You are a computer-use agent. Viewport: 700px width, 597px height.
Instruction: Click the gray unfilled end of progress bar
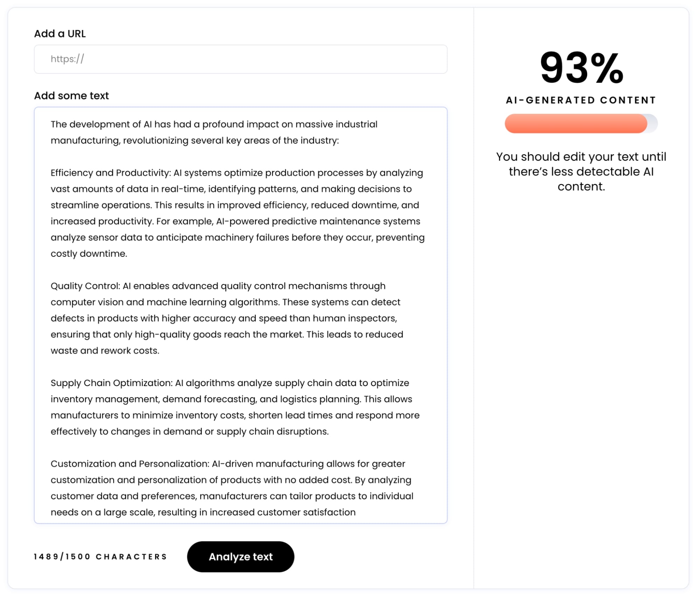click(653, 123)
